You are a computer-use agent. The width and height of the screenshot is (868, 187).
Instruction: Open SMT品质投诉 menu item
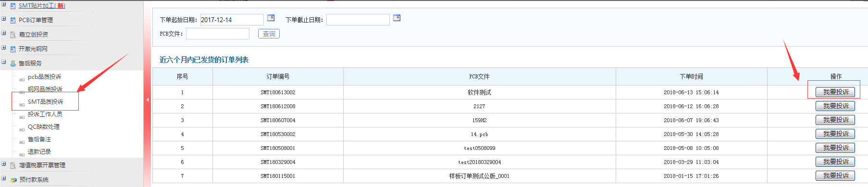[45, 102]
